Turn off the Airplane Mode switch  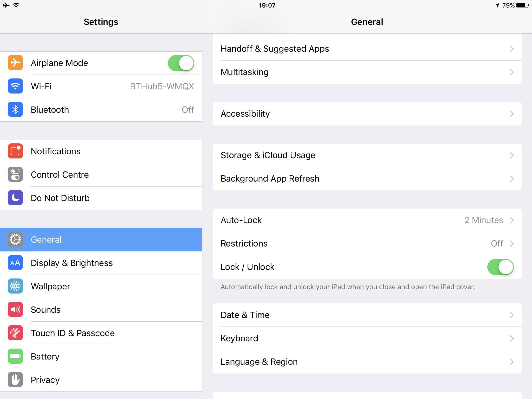pyautogui.click(x=181, y=63)
